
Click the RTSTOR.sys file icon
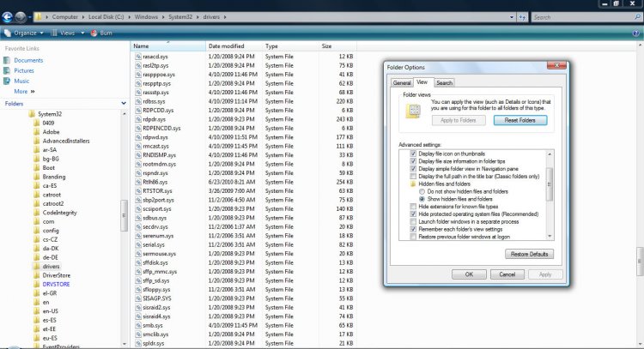click(138, 191)
